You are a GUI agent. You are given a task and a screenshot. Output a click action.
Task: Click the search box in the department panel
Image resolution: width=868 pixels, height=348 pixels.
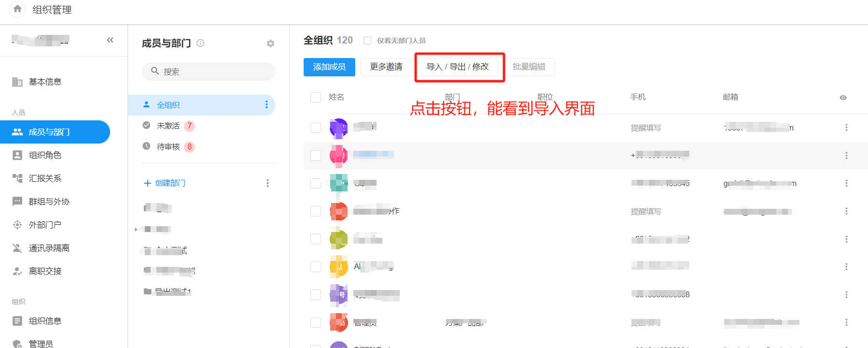pos(209,72)
